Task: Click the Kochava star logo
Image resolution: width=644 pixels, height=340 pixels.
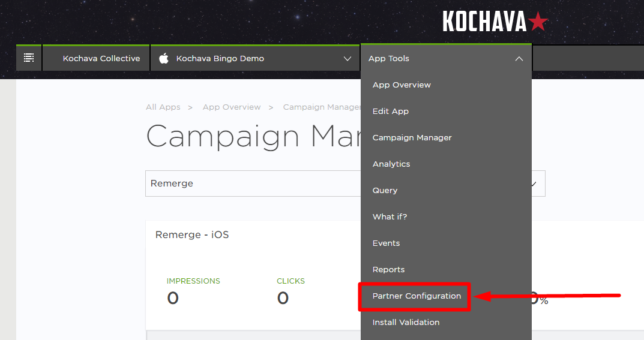Action: click(495, 22)
